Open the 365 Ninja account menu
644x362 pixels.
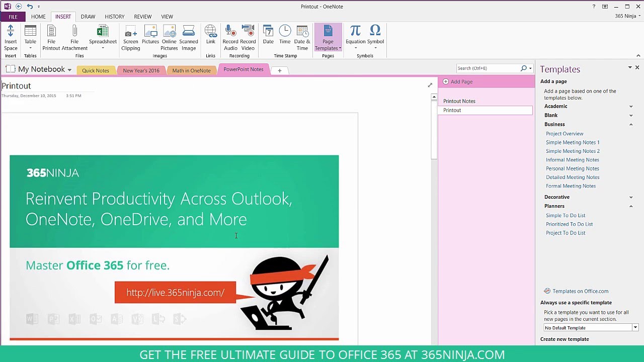(628, 16)
